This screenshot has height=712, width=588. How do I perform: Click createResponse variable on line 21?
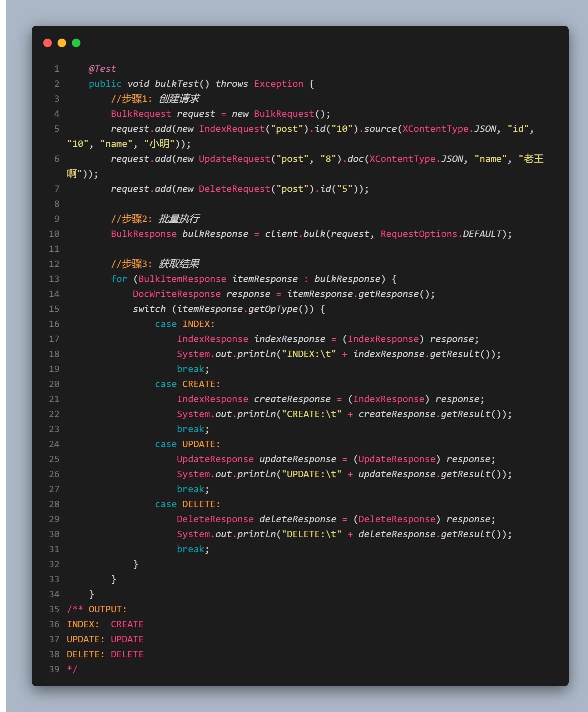[292, 399]
